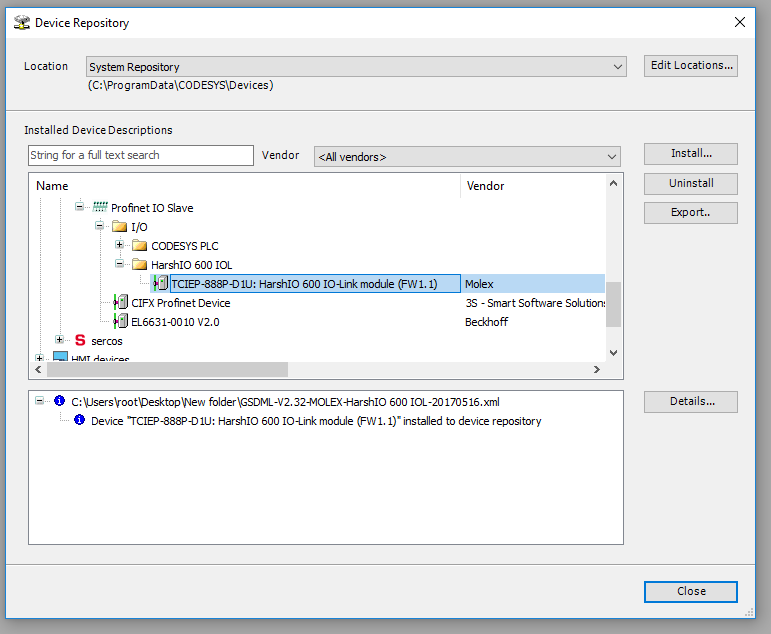Collapse the I/O folder node
771x634 pixels.
[x=99, y=226]
